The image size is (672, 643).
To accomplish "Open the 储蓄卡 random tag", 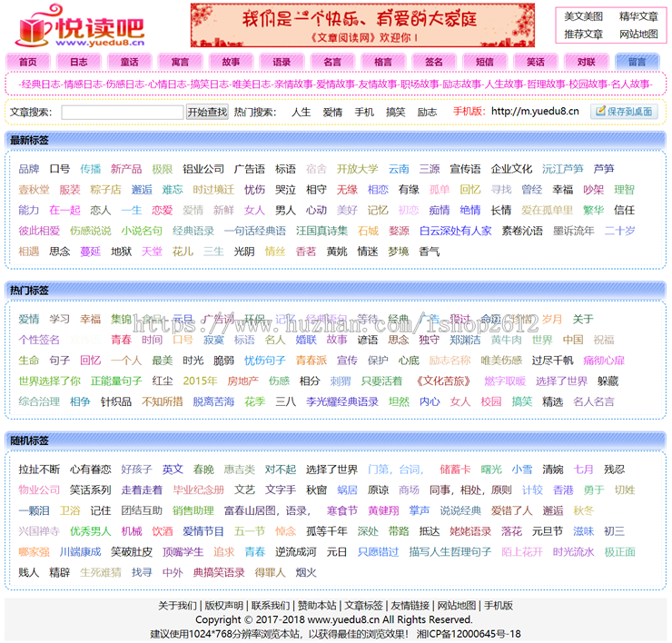I will point(455,470).
